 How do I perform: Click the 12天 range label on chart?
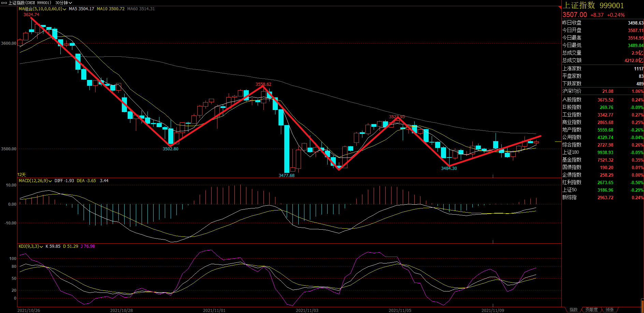coord(22,175)
